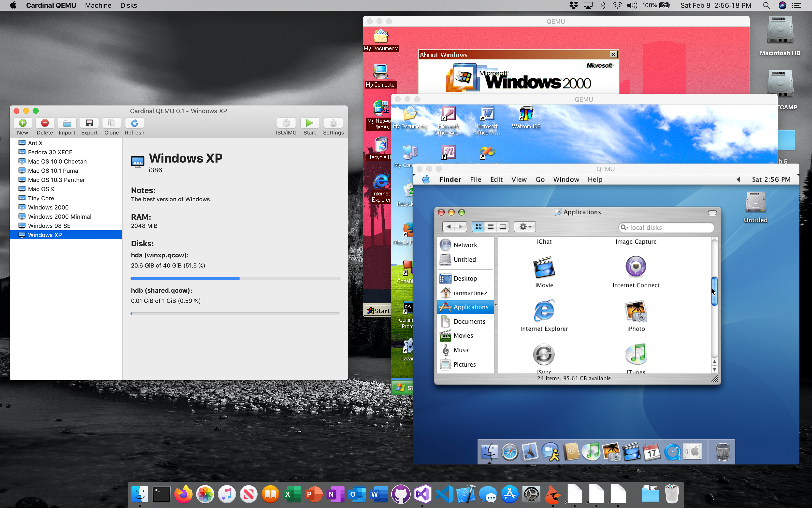Click Finder window Forward arrow button

461,227
